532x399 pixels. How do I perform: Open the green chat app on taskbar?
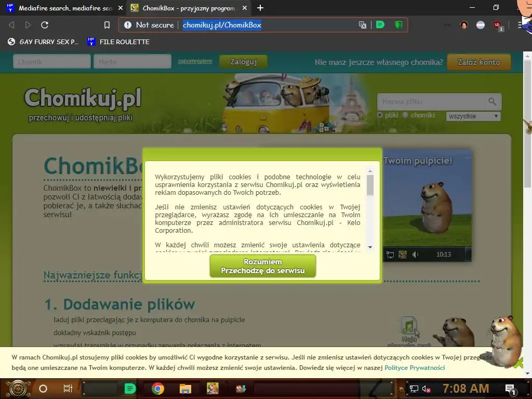tap(130, 389)
